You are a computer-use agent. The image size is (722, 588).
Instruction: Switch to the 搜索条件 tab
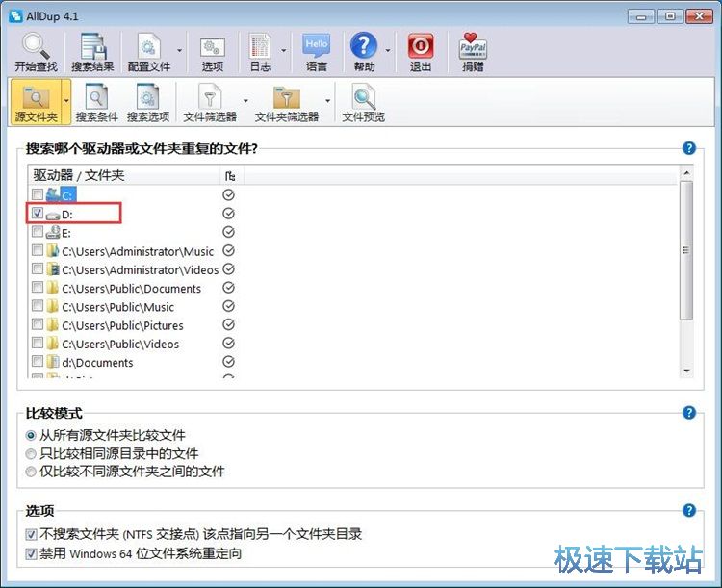96,103
